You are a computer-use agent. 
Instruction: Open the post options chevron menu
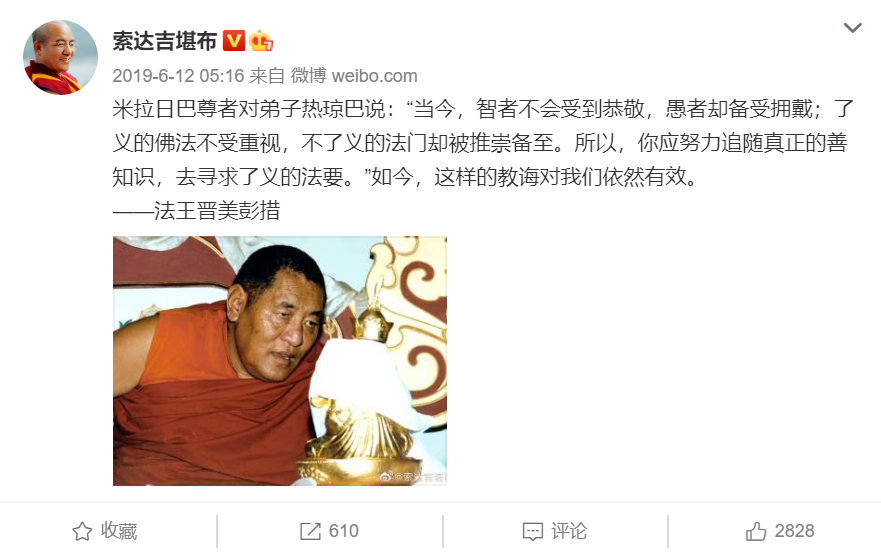pyautogui.click(x=852, y=28)
